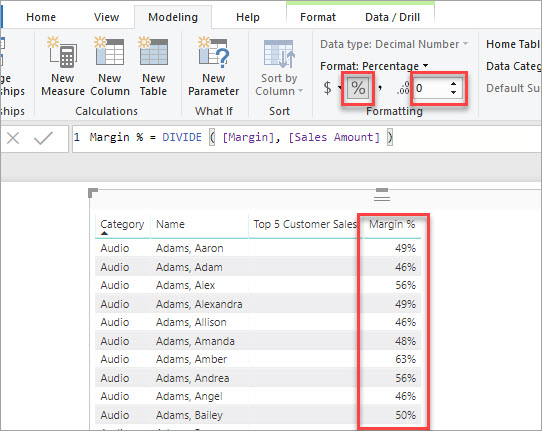Click the Default Summarization label
Image resolution: width=542 pixels, height=431 pixels.
coord(513,88)
